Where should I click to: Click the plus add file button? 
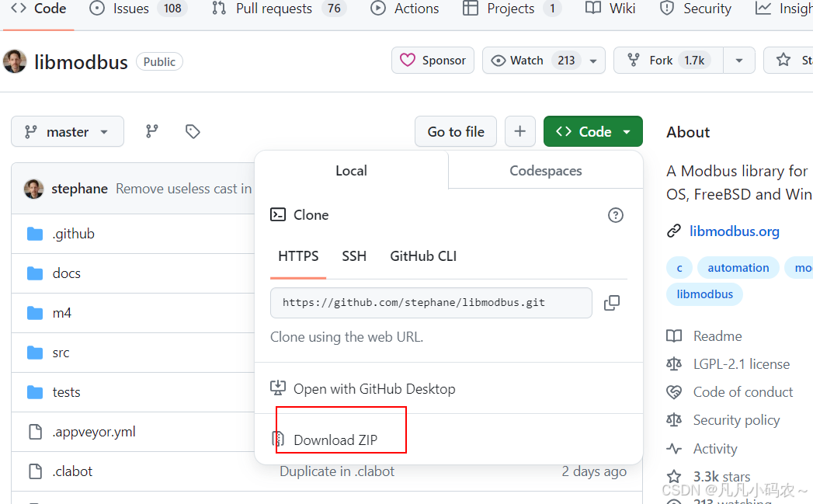tap(520, 132)
